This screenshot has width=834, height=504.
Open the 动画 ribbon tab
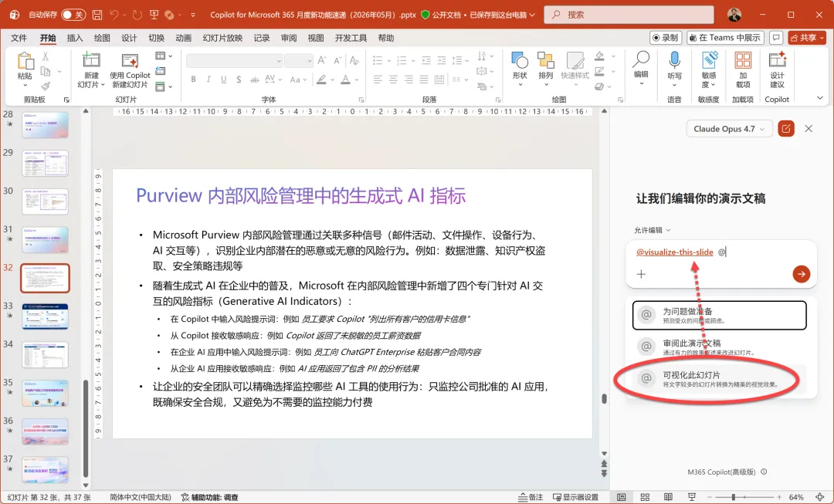click(x=184, y=38)
